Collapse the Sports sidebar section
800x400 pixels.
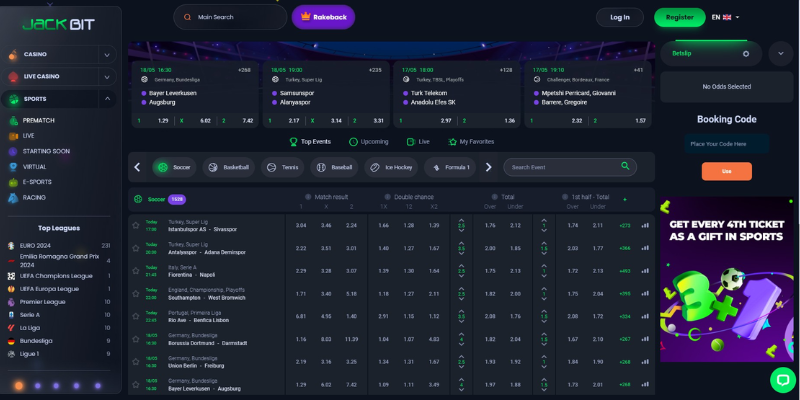pos(106,99)
